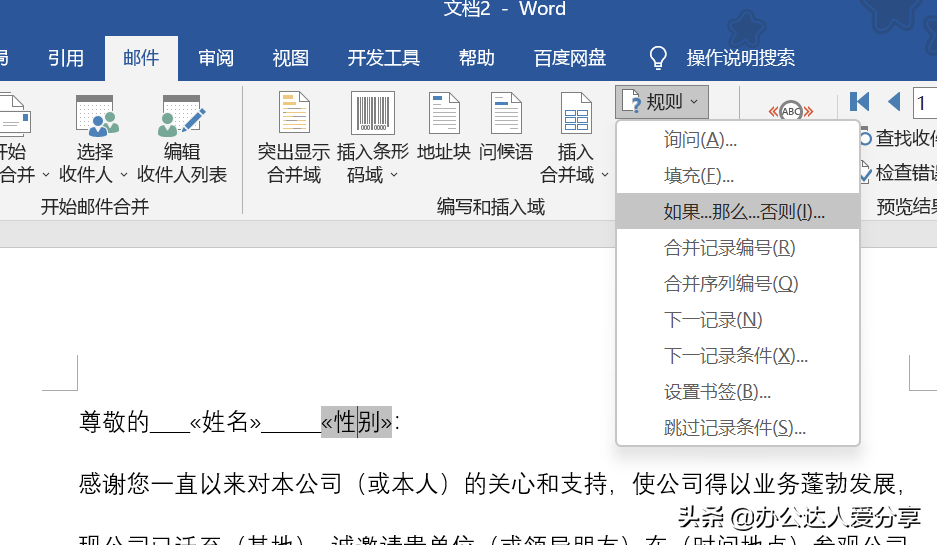The height and width of the screenshot is (545, 937).
Task: Select 设置书签(B)... rule
Action: pos(738,391)
